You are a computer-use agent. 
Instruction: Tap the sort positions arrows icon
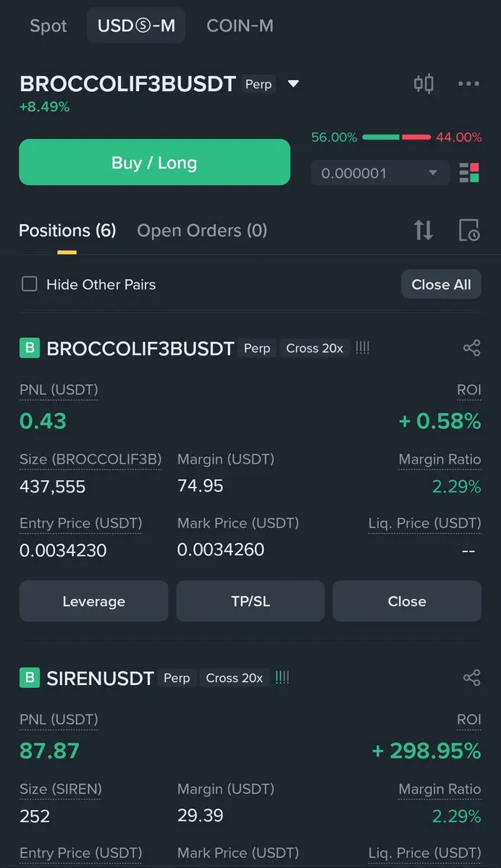pos(424,231)
